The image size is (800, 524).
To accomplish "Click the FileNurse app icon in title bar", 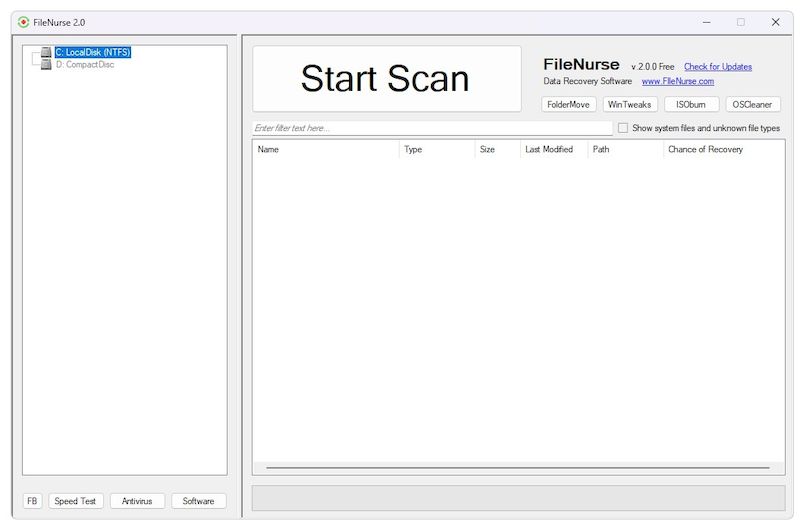I will click(x=23, y=22).
